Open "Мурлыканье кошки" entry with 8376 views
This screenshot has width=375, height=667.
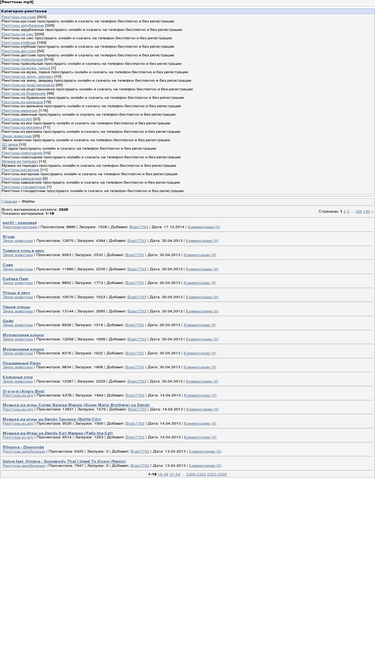[x=23, y=349]
